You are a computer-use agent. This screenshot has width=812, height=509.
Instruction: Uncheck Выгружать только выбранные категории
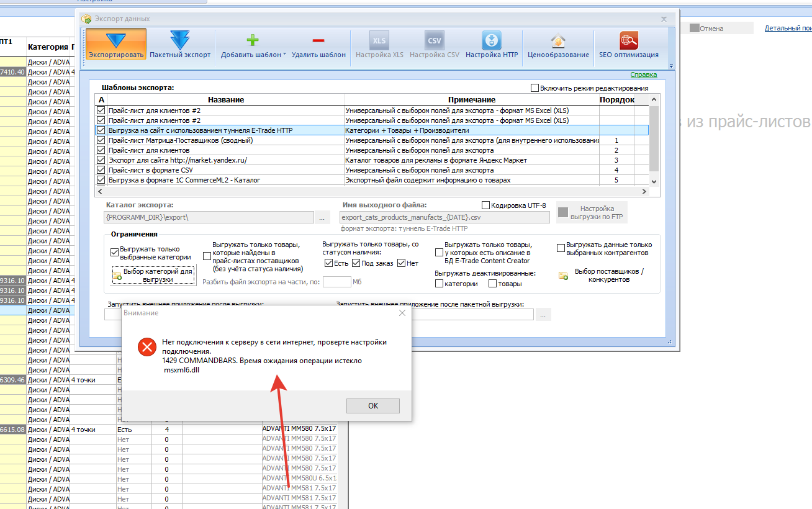(x=114, y=253)
